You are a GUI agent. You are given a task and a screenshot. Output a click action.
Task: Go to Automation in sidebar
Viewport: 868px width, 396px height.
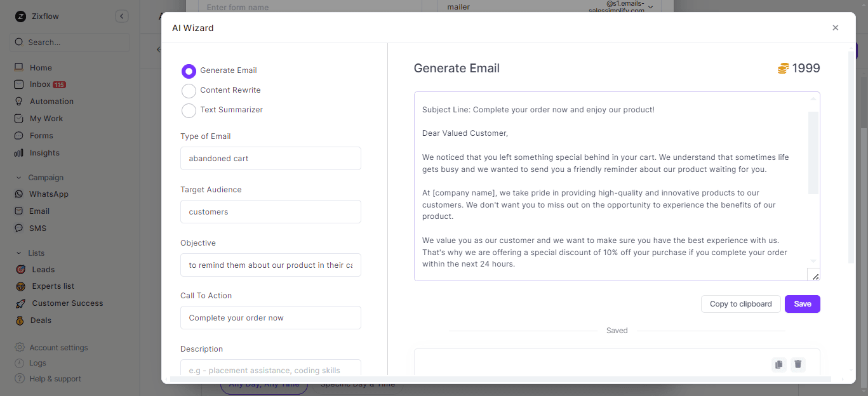click(51, 102)
